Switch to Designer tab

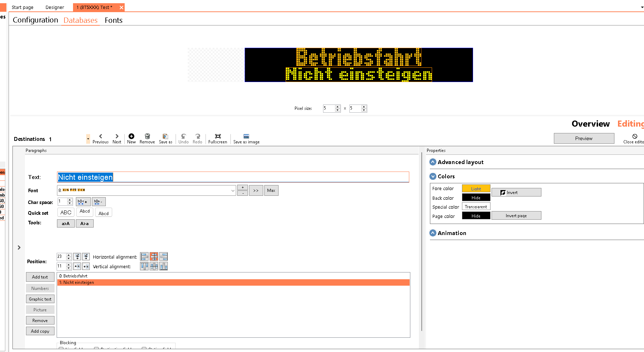click(55, 7)
